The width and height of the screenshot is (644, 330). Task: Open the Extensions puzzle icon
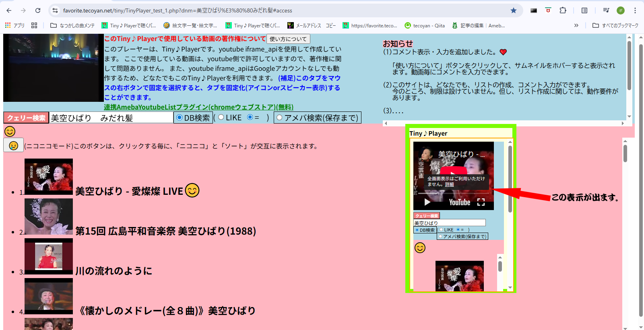click(563, 10)
